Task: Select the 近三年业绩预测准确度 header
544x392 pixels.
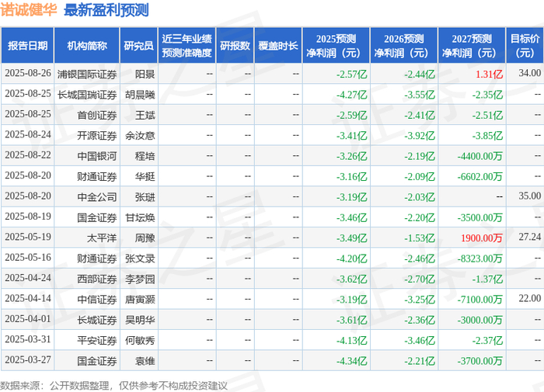Action: [x=187, y=45]
